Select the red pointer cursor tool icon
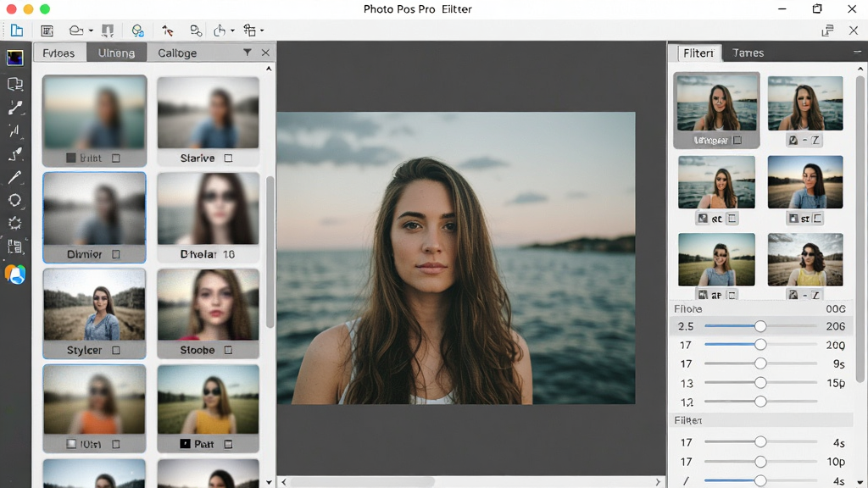Image resolution: width=868 pixels, height=488 pixels. click(x=167, y=30)
